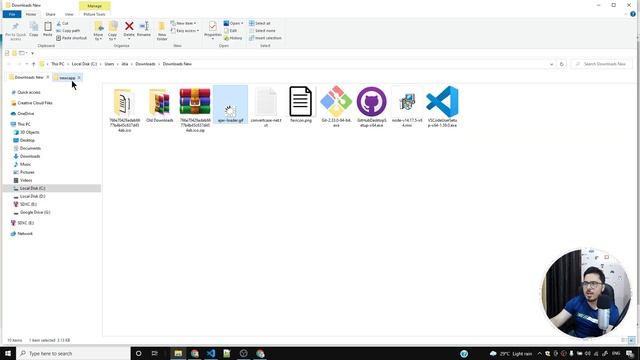The image size is (640, 360).
Task: Select the node msi installer file
Action: pos(407,108)
